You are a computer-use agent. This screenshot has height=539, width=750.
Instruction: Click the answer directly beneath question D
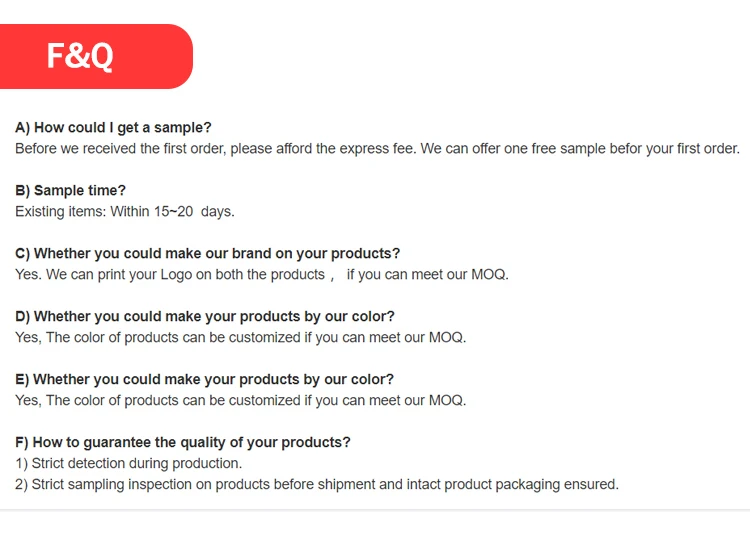(x=240, y=337)
